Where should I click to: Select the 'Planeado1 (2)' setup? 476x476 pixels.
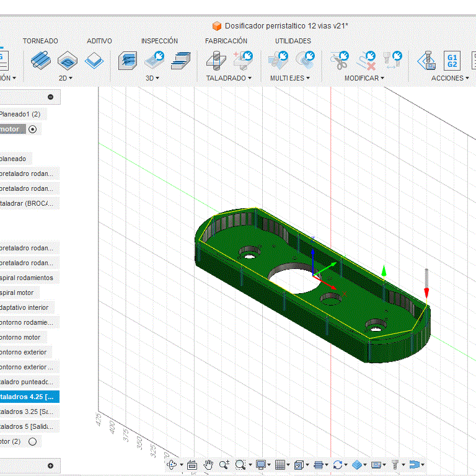tap(20, 114)
